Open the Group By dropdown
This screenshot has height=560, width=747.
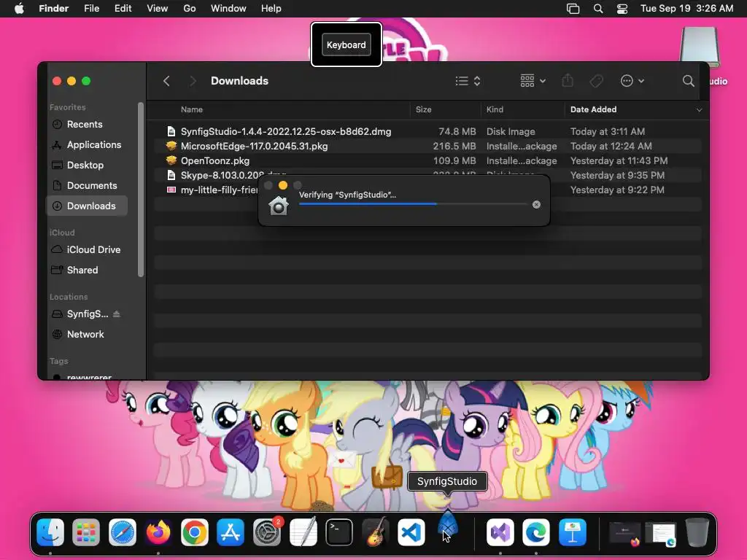click(533, 80)
